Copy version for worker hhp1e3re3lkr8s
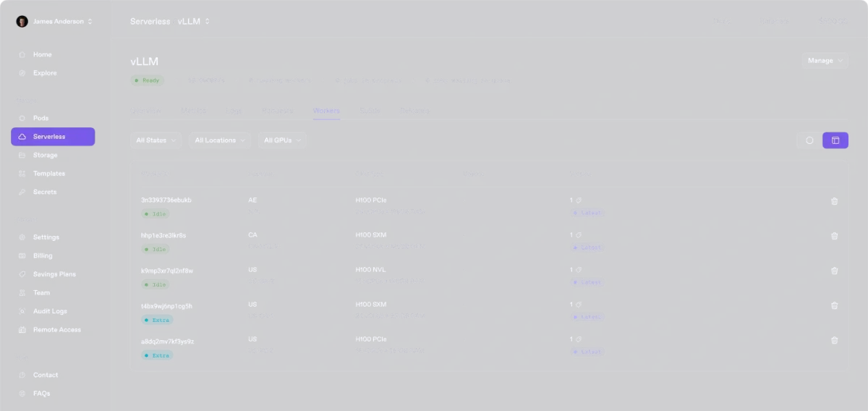This screenshot has width=868, height=411. point(578,234)
